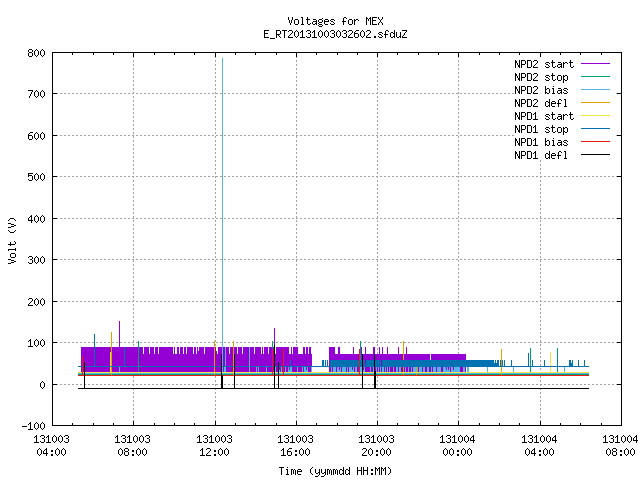Image resolution: width=640 pixels, height=480 pixels.
Task: Select the NPD2 defl legend label
Action: tap(541, 103)
